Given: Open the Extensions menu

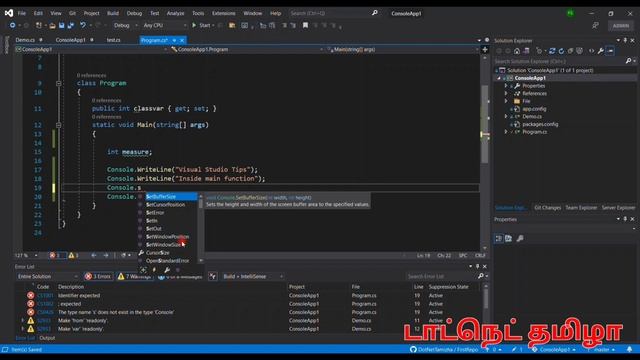Looking at the screenshot, I should click(224, 13).
